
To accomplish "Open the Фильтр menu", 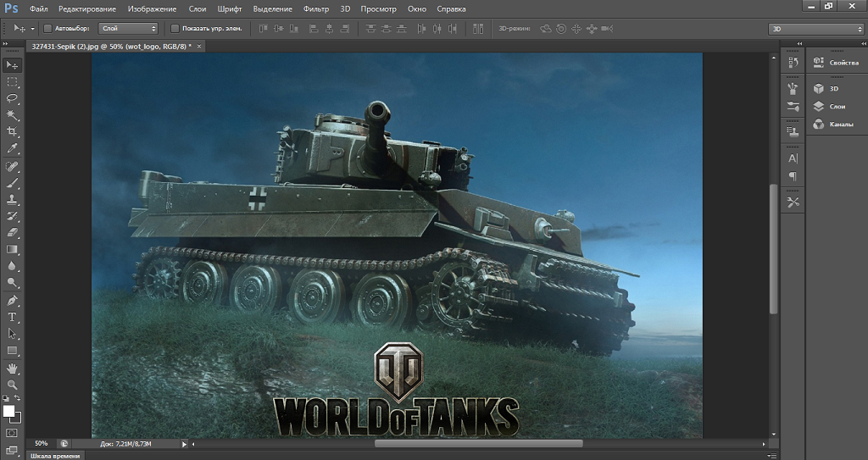I will point(316,8).
